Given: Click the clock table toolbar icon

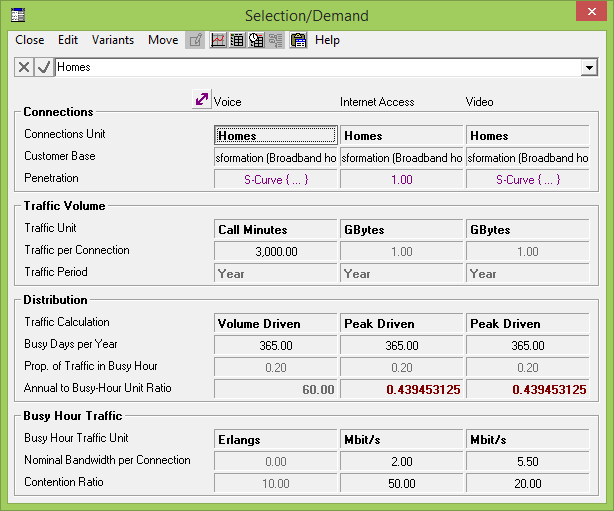Looking at the screenshot, I should [256, 40].
